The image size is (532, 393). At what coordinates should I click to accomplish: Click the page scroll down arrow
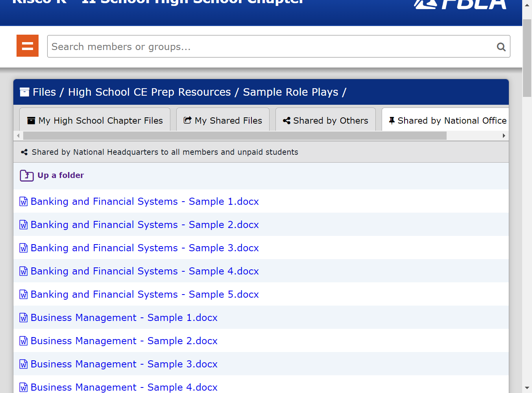click(527, 388)
